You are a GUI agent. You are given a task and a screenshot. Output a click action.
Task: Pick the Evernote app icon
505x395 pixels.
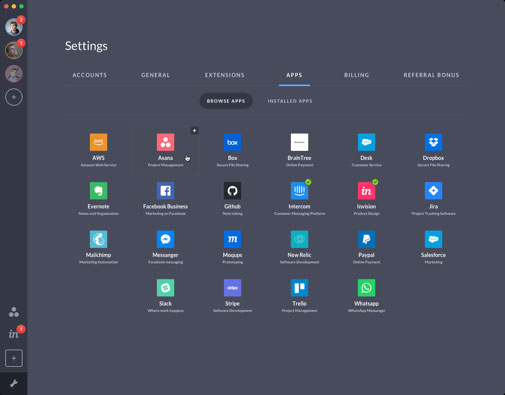tap(98, 191)
